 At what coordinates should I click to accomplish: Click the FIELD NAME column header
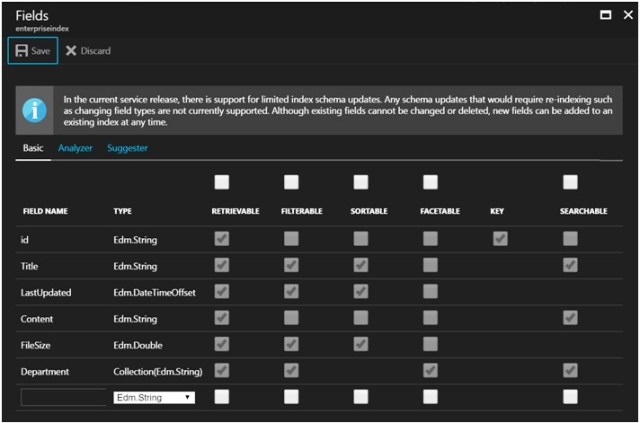(x=45, y=211)
